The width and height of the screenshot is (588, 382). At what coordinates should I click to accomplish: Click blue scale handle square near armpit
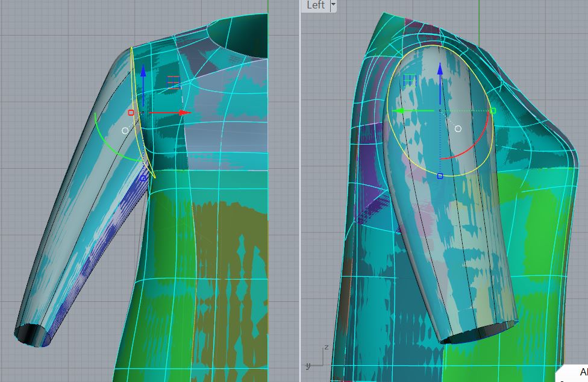point(143,178)
